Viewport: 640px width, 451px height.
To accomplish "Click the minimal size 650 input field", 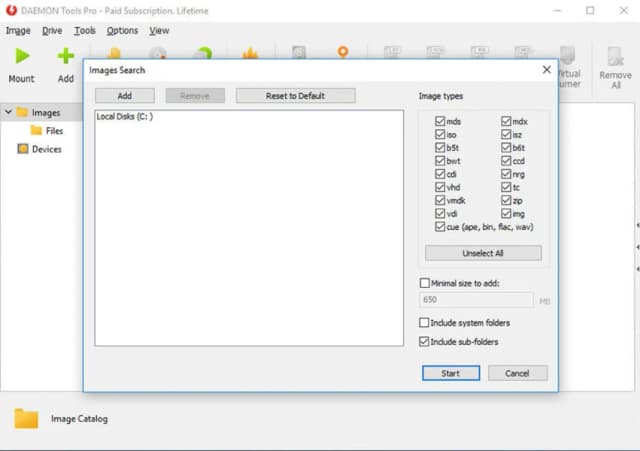I will tap(476, 300).
